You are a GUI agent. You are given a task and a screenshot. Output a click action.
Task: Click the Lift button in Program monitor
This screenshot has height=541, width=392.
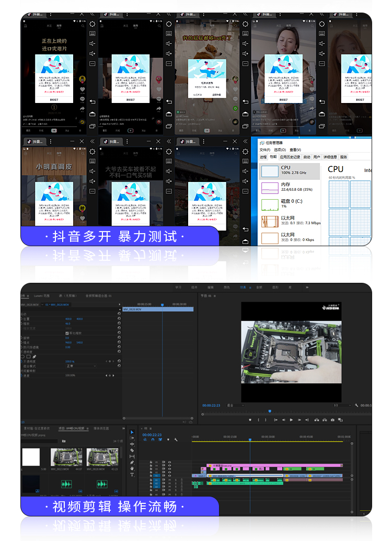point(316,420)
